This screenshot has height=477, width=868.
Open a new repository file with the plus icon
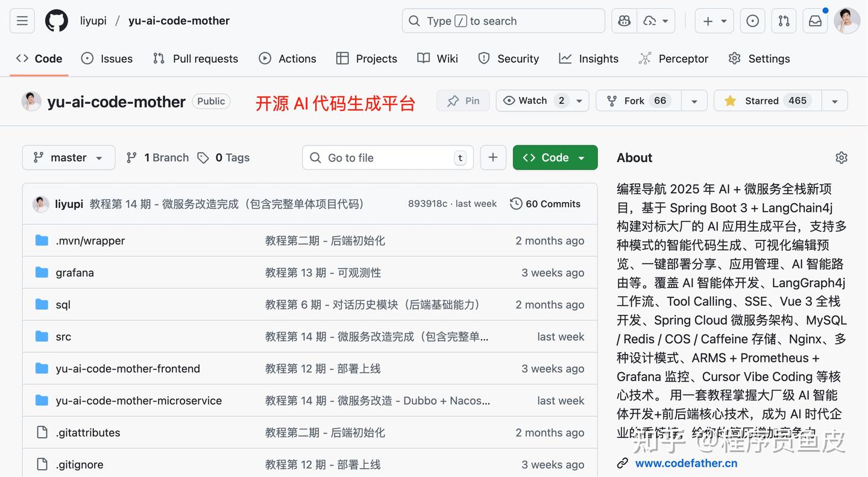493,157
